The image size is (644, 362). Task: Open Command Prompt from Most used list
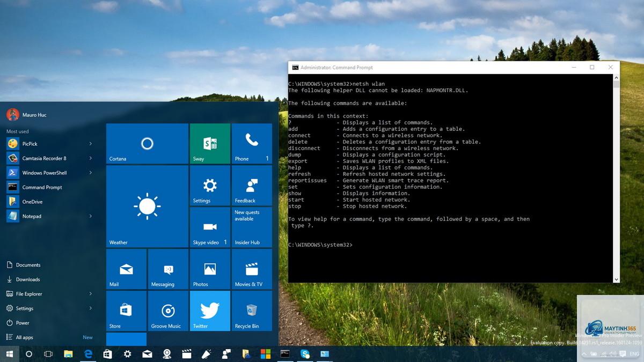point(50,187)
